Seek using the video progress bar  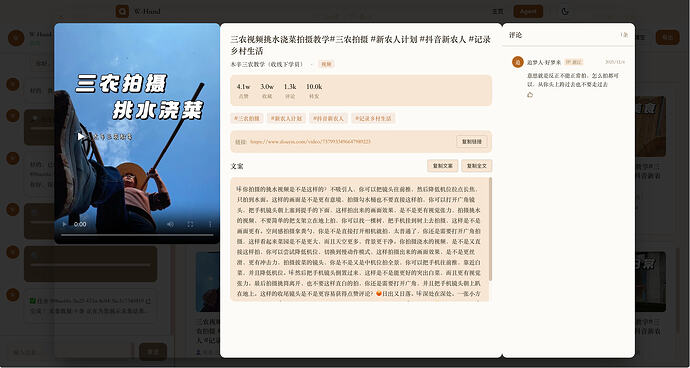(137, 235)
